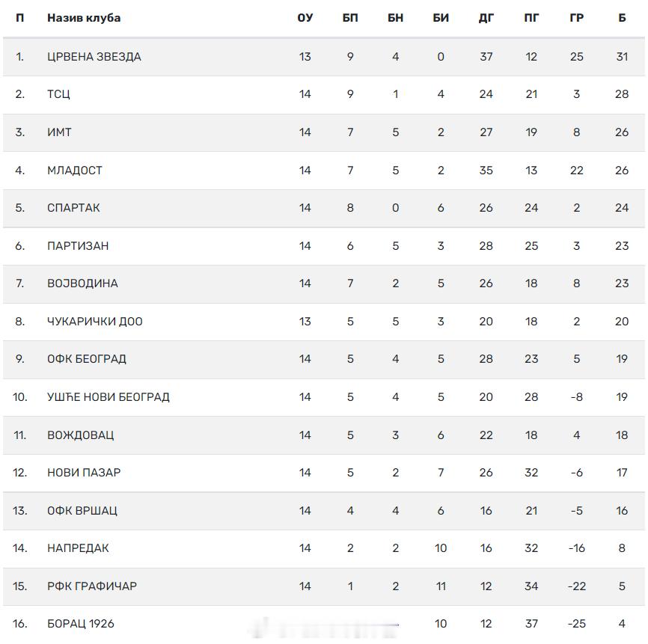This screenshot has height=644, width=648.
Task: Click the ГР goal difference header
Action: (576, 18)
